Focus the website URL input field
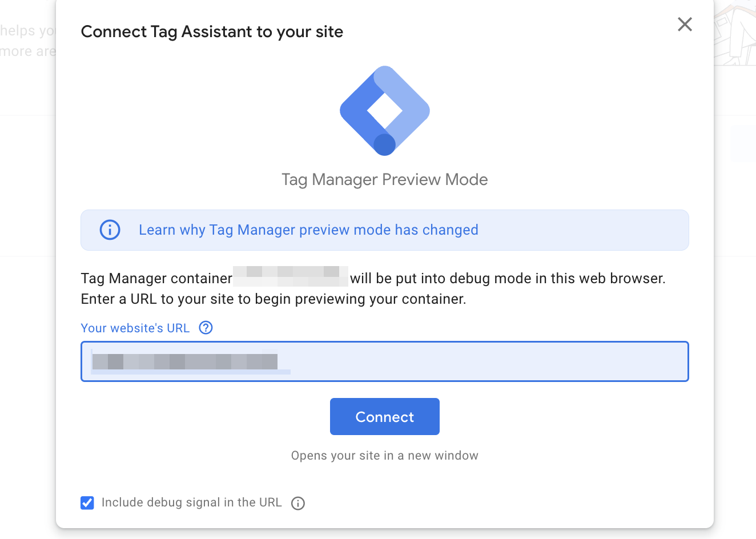Screen dimensions: 756x539 pos(385,361)
